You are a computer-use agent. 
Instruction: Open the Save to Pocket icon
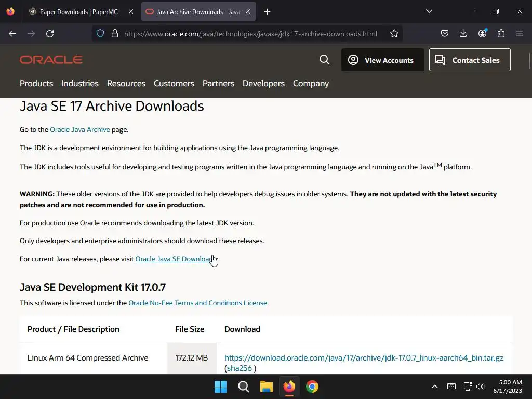445,34
